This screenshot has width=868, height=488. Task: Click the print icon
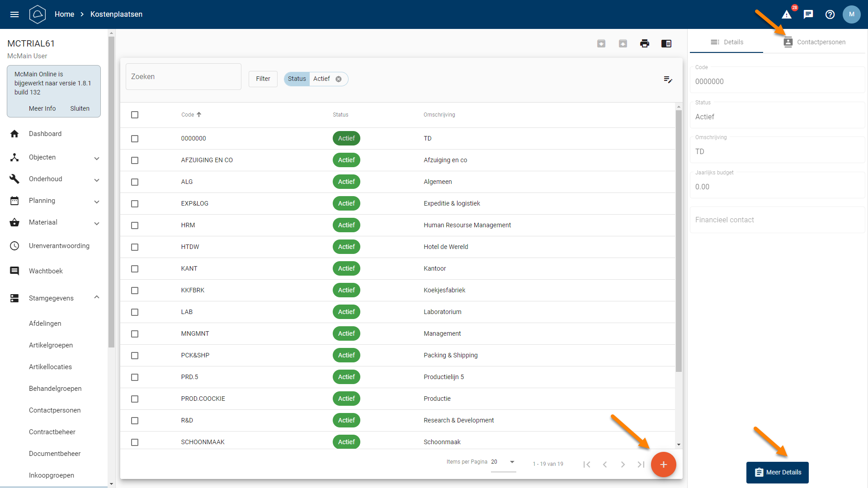pos(645,43)
